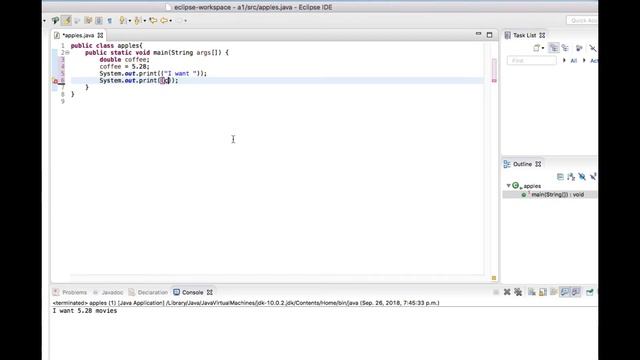The height and width of the screenshot is (360, 640).
Task: Open Back navigation history dropdown
Action: [171, 20]
